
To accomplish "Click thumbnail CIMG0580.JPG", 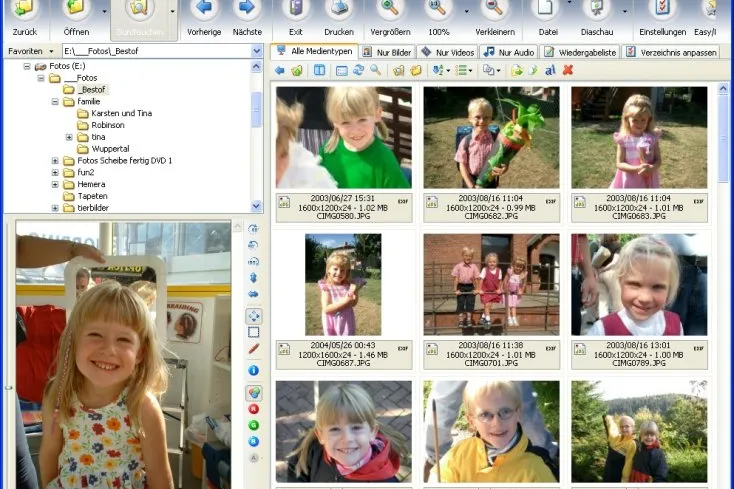I will click(344, 138).
